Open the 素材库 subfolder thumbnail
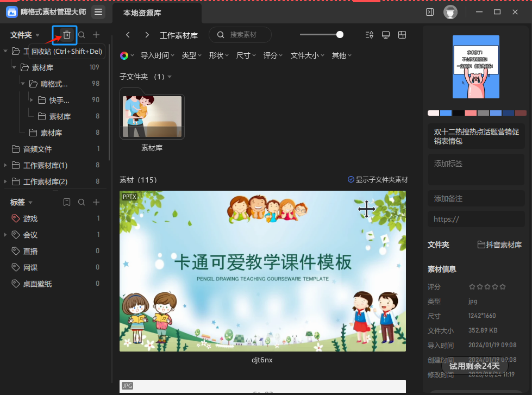This screenshot has height=395, width=532. tap(152, 114)
